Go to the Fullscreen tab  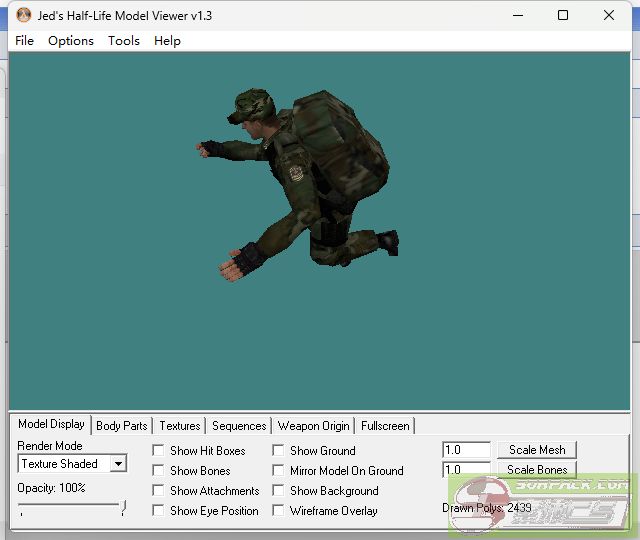(385, 426)
